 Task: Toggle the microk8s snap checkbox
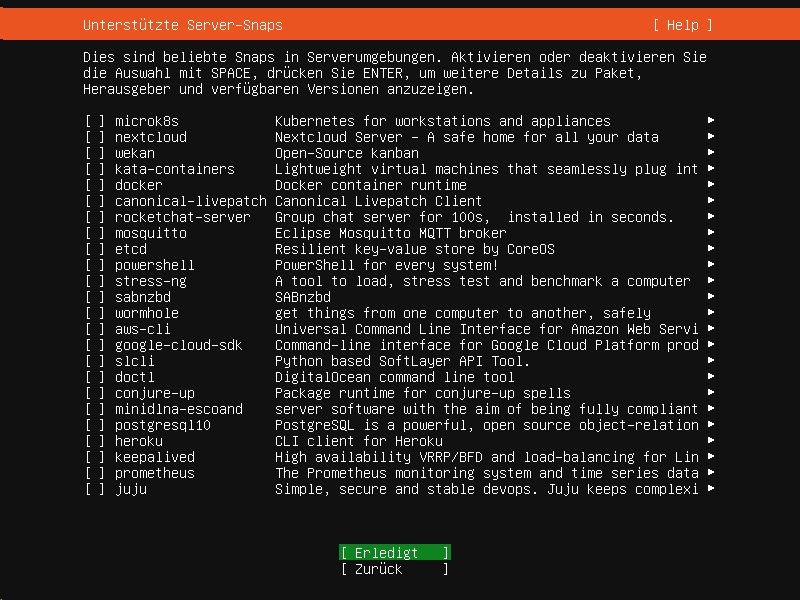click(x=95, y=121)
